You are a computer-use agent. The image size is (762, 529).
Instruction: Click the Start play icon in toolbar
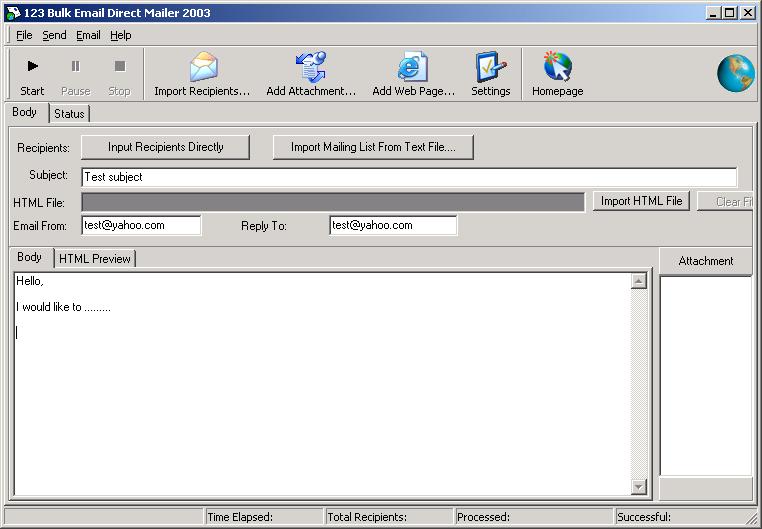coord(32,67)
